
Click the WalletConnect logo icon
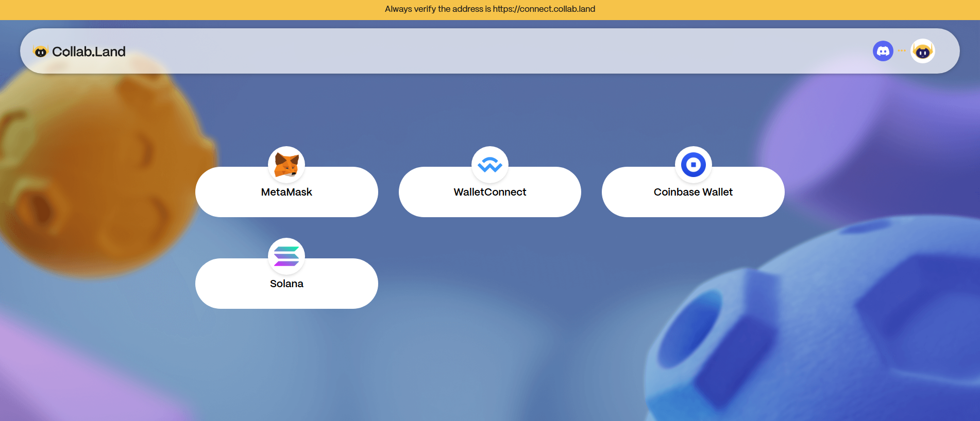(x=490, y=165)
